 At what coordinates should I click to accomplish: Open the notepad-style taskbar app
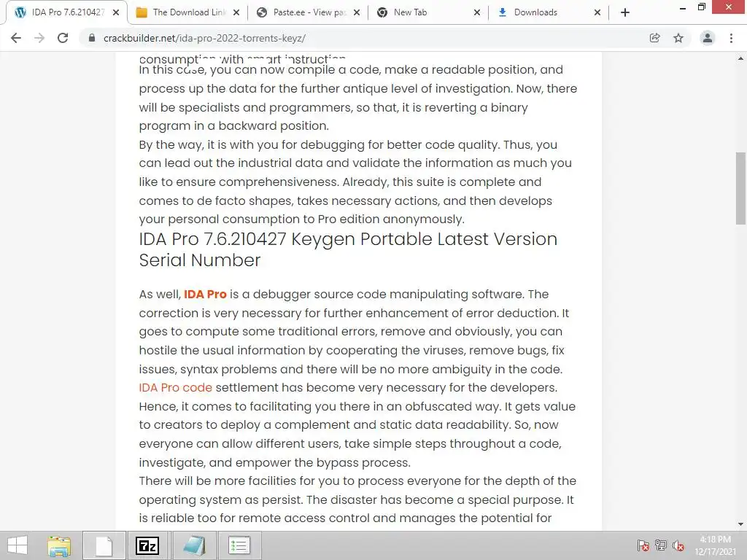coord(194,545)
